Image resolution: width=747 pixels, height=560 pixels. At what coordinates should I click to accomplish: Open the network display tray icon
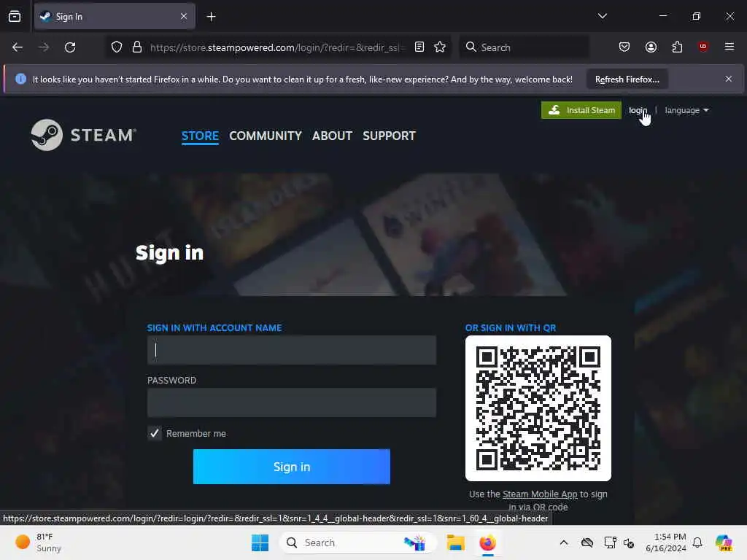point(610,542)
